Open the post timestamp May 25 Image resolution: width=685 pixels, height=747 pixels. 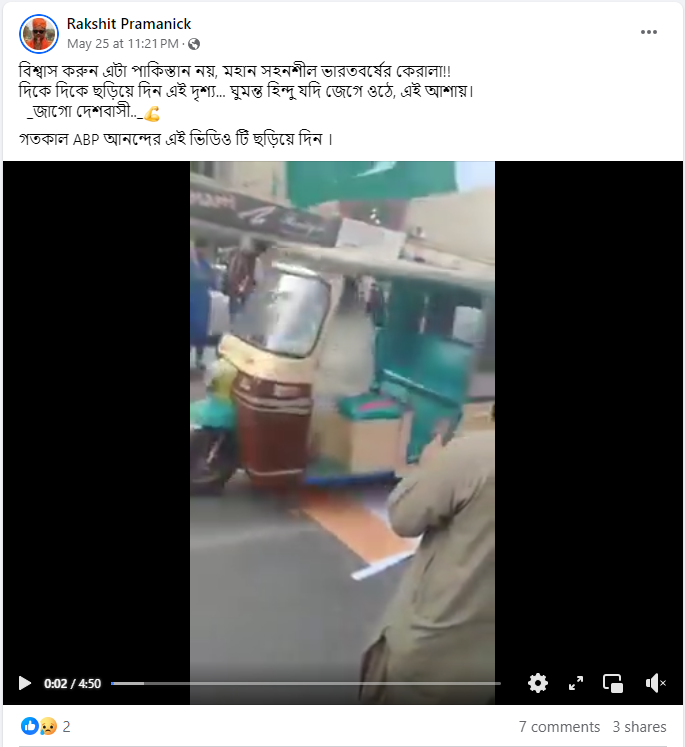123,44
